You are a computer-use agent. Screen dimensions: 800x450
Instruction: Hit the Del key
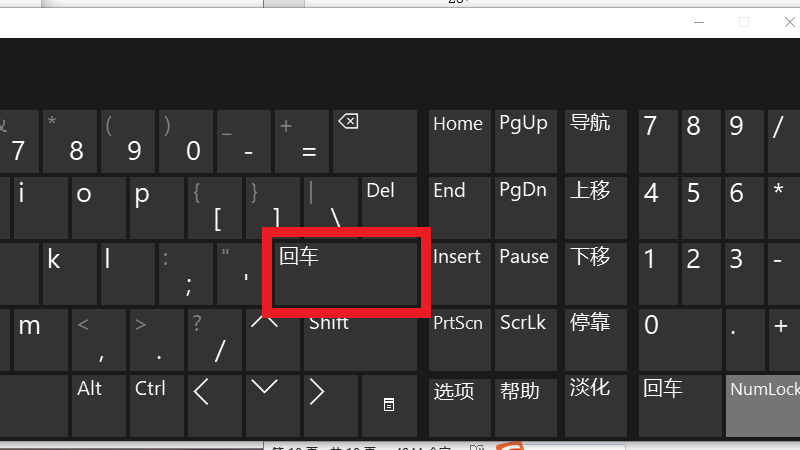coord(389,206)
